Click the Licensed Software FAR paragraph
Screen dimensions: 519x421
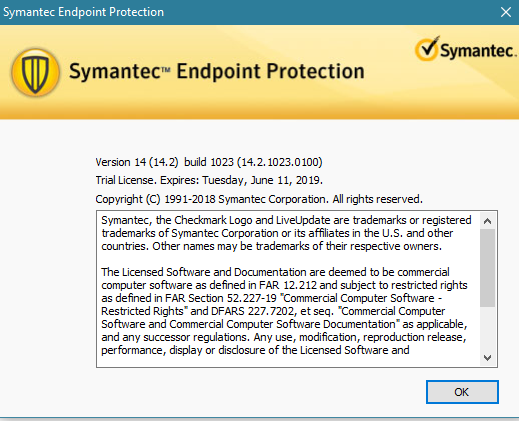coord(284,311)
